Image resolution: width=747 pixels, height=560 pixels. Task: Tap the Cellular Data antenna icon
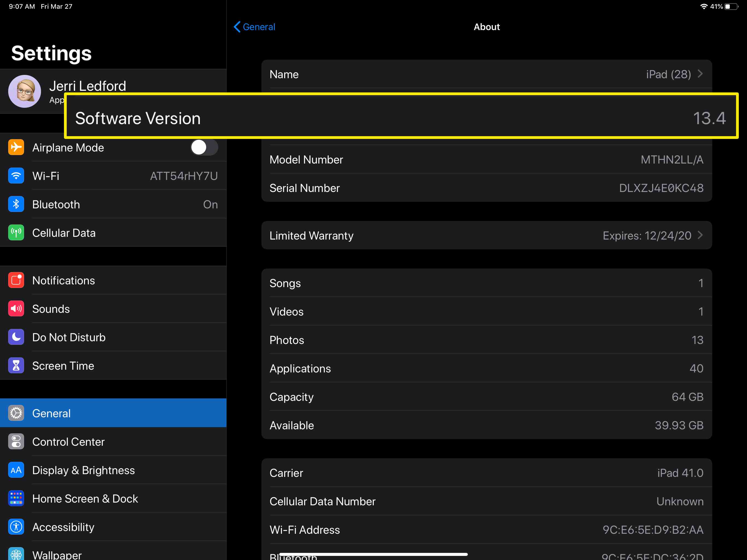tap(16, 232)
